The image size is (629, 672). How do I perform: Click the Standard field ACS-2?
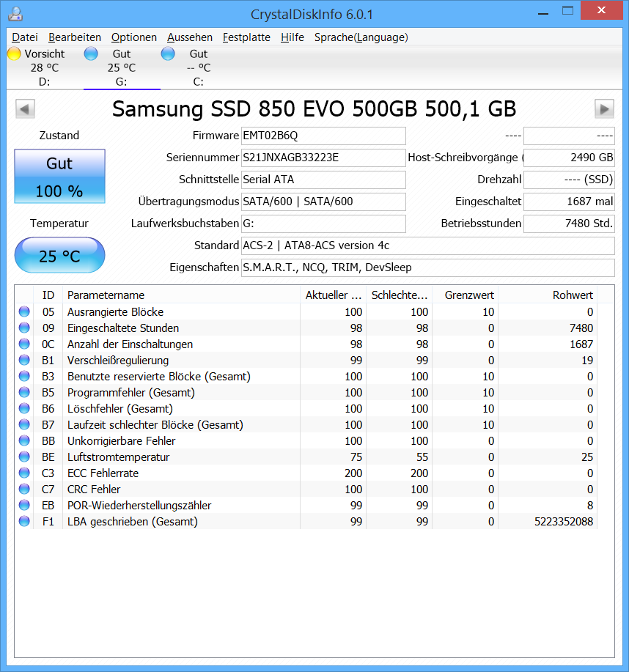pyautogui.click(x=427, y=245)
